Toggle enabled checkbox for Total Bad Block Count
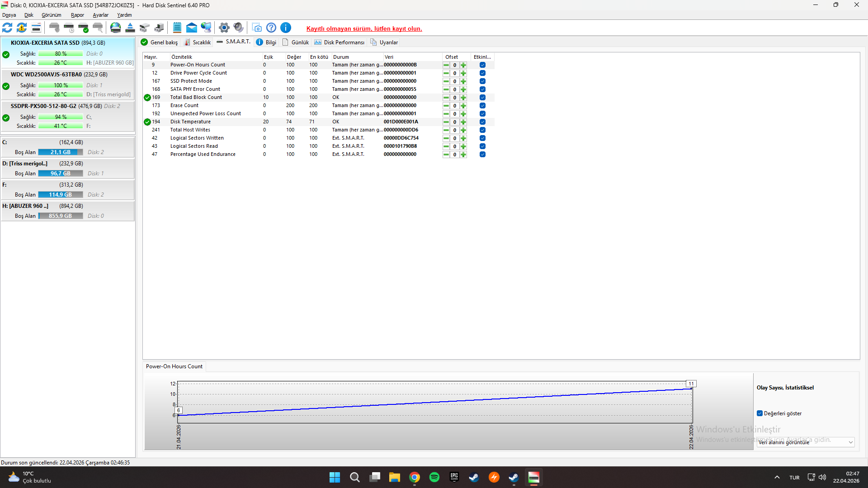 click(x=482, y=98)
